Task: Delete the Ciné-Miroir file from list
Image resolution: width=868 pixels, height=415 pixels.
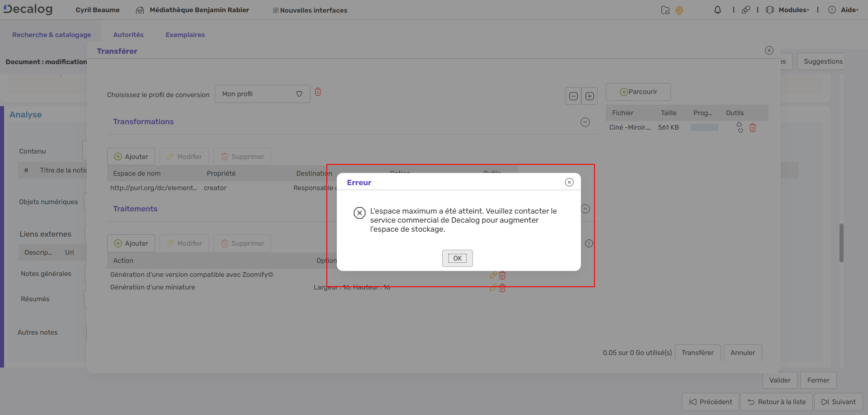Action: point(753,128)
